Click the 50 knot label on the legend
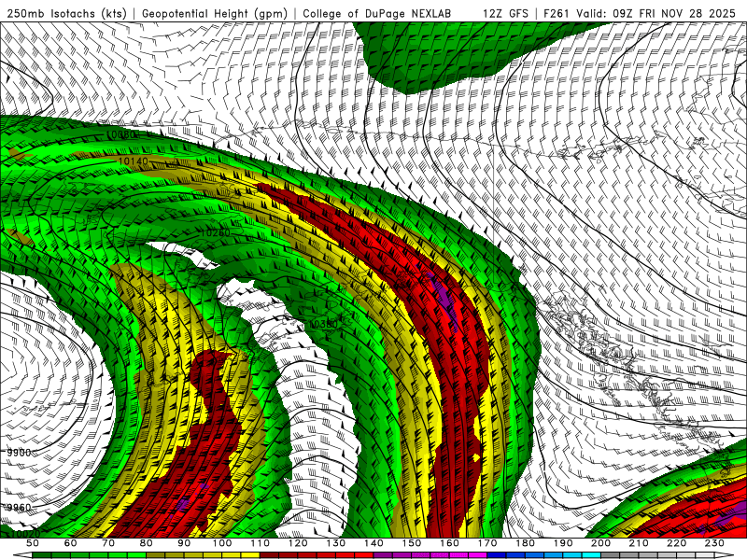The height and width of the screenshot is (560, 747). pos(33,543)
